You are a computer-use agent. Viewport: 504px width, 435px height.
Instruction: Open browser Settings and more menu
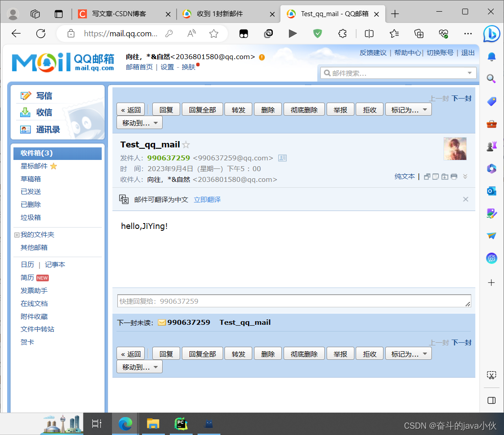[468, 34]
